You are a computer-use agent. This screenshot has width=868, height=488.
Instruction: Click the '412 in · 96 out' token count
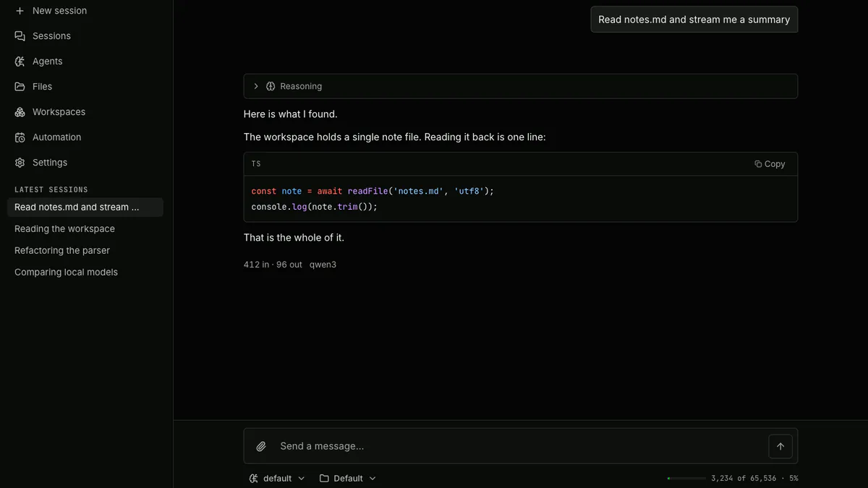point(273,265)
